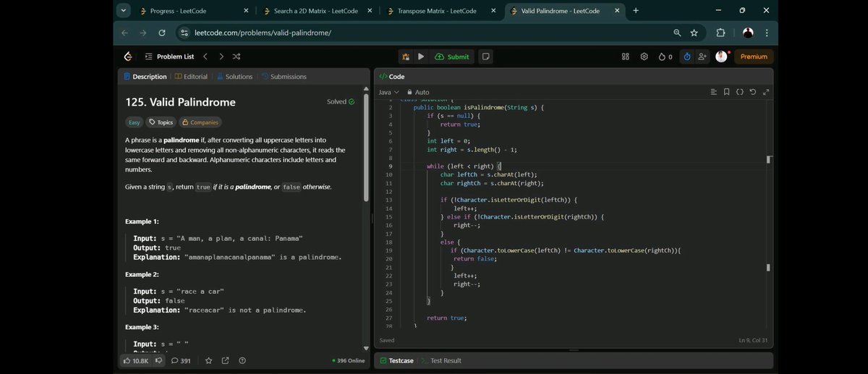Screen dimensions: 868x374
Task: Dislike the problem with thumbs down
Action: pyautogui.click(x=159, y=360)
